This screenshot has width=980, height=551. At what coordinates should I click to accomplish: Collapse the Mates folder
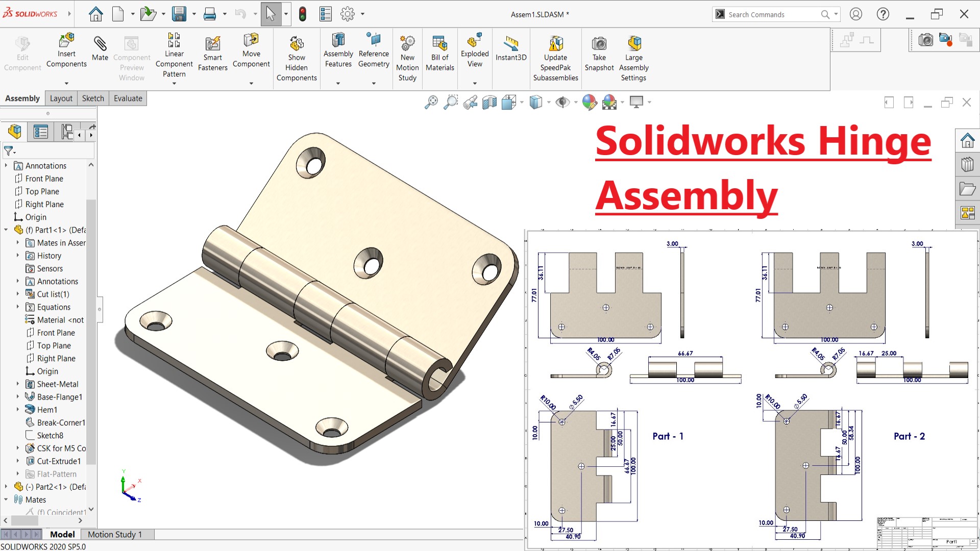point(6,499)
